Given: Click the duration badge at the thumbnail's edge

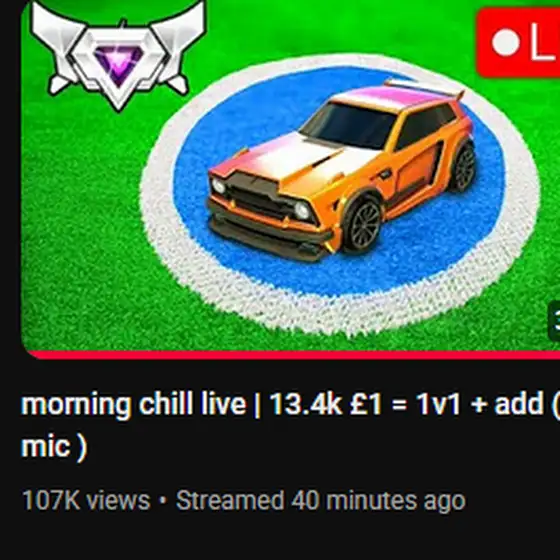Looking at the screenshot, I should [x=554, y=320].
